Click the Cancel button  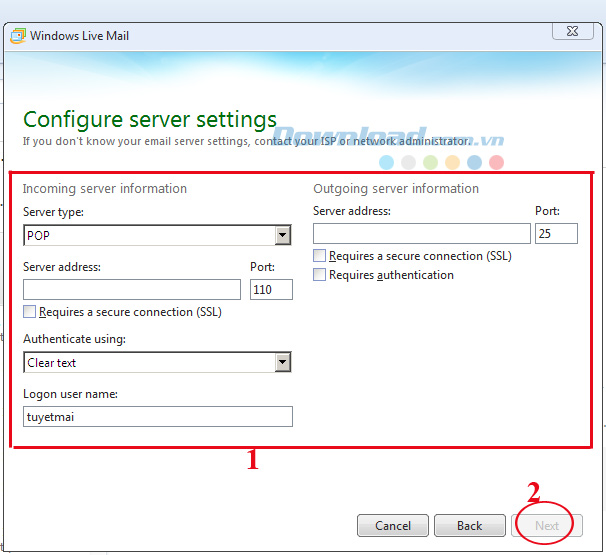(393, 526)
